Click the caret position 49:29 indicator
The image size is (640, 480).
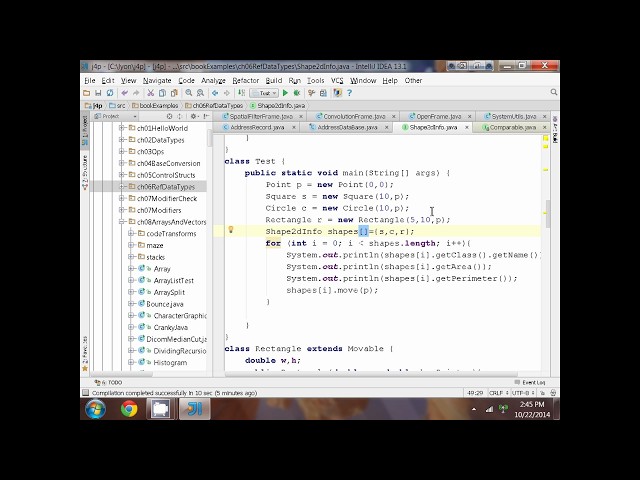[475, 393]
